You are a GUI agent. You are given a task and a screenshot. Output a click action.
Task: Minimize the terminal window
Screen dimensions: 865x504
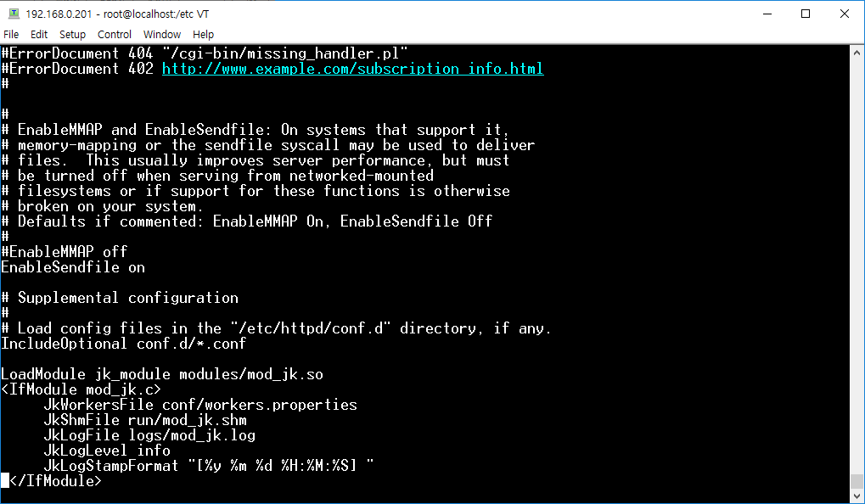click(767, 14)
